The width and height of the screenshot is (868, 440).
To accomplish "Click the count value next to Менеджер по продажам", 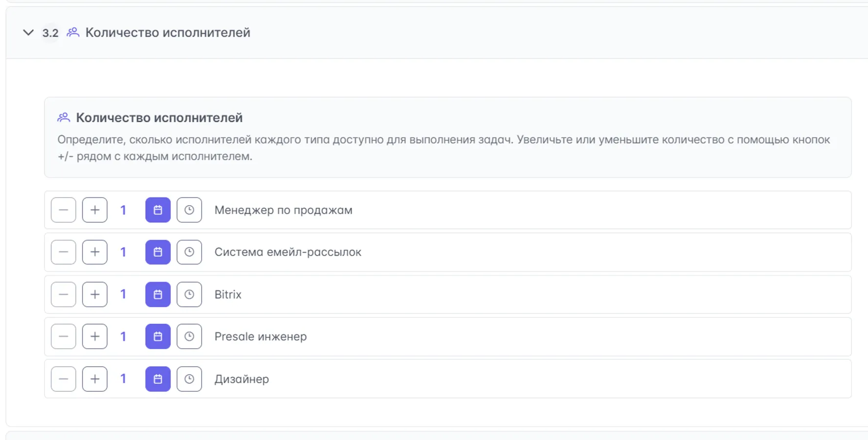I will tap(123, 210).
